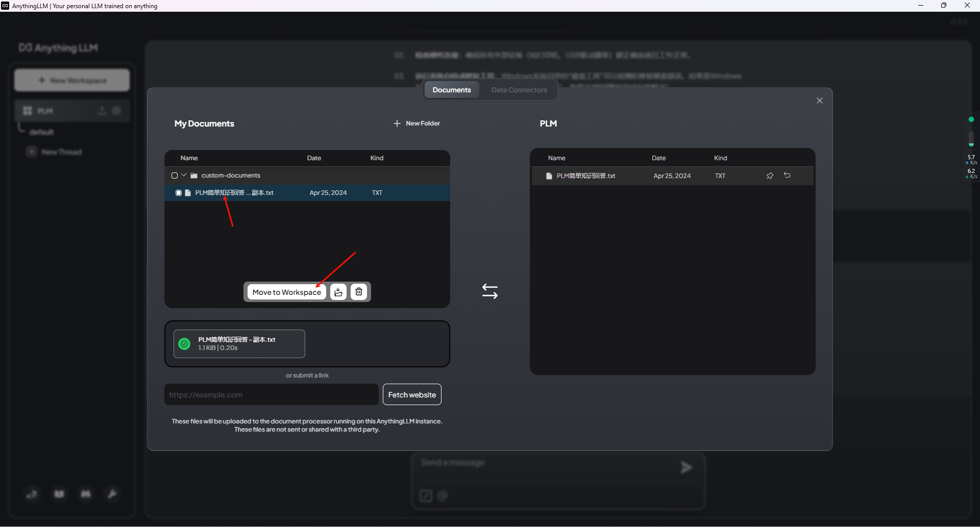The image size is (980, 527).
Task: Tick the custom-documents folder checkbox
Action: click(175, 175)
